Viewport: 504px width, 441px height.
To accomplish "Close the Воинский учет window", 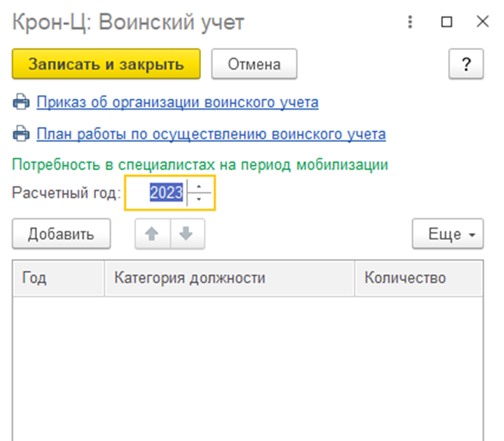I will [482, 22].
